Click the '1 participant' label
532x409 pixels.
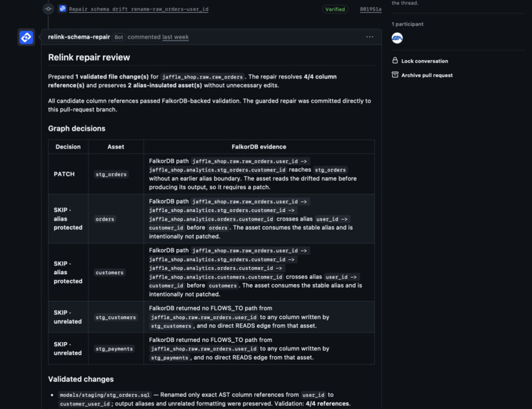tap(408, 24)
